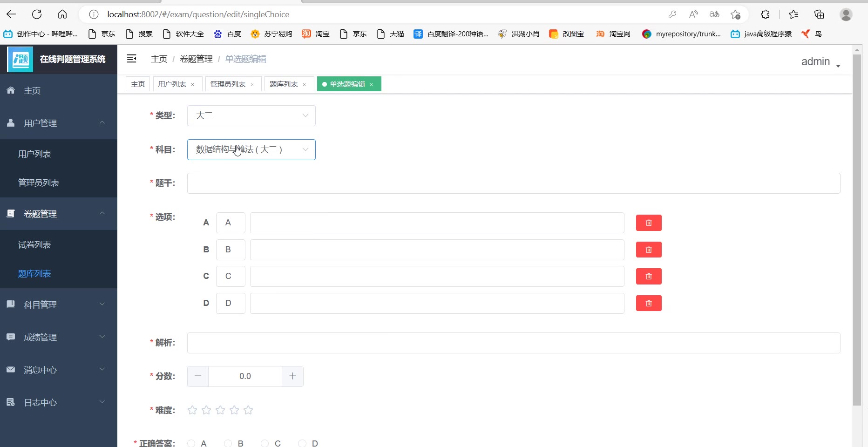
Task: Open 主页 in the sidebar
Action: [59, 90]
